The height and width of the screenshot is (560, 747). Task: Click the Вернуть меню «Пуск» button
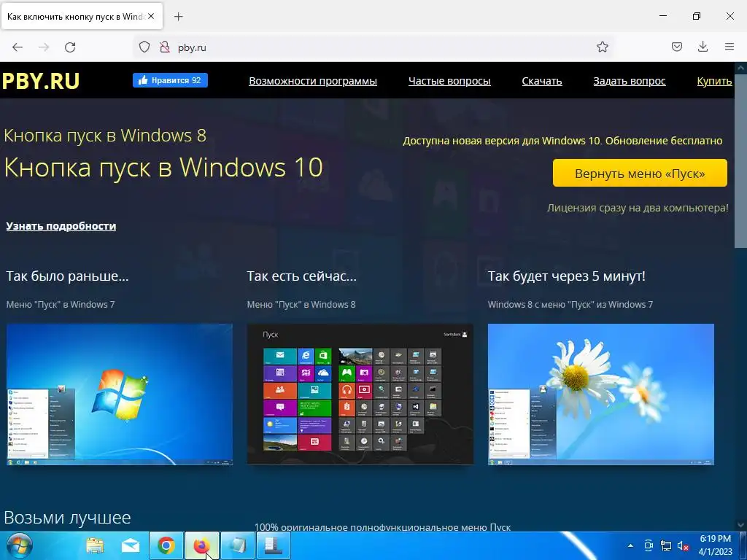click(640, 174)
